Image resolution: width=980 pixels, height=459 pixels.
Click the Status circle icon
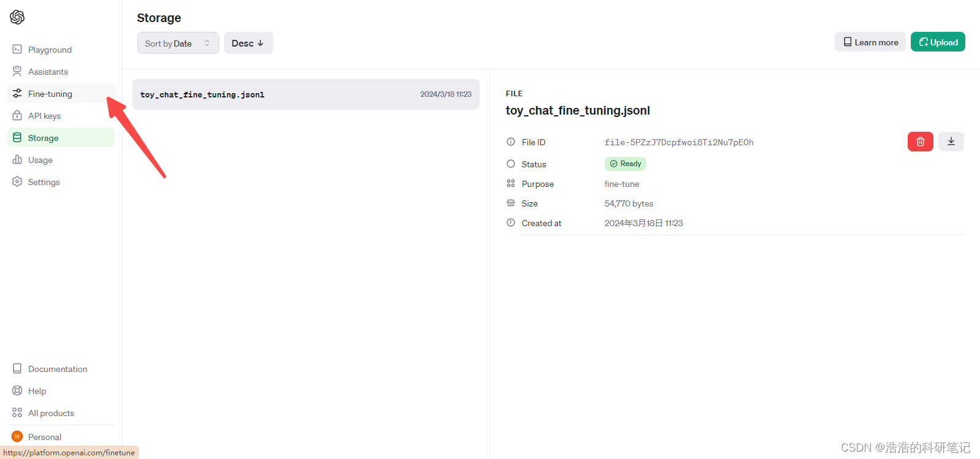click(x=511, y=164)
